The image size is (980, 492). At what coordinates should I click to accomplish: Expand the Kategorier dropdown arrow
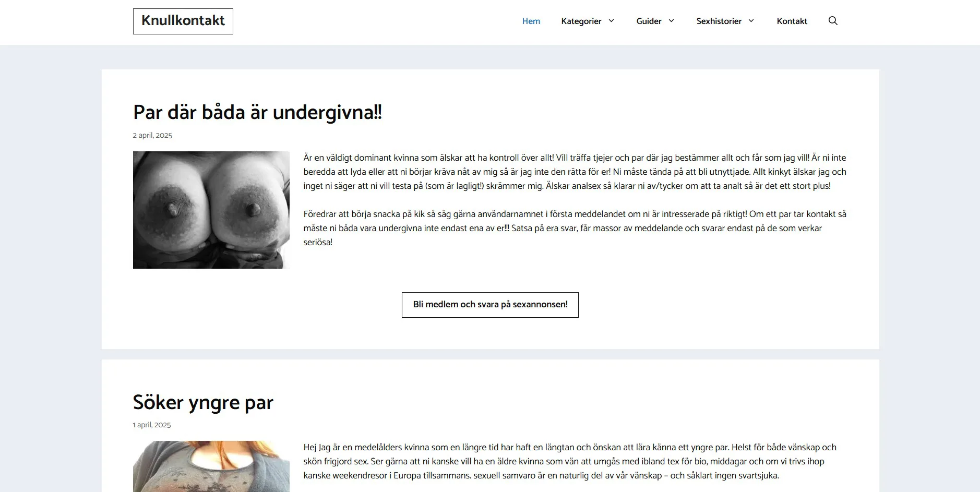(x=611, y=21)
